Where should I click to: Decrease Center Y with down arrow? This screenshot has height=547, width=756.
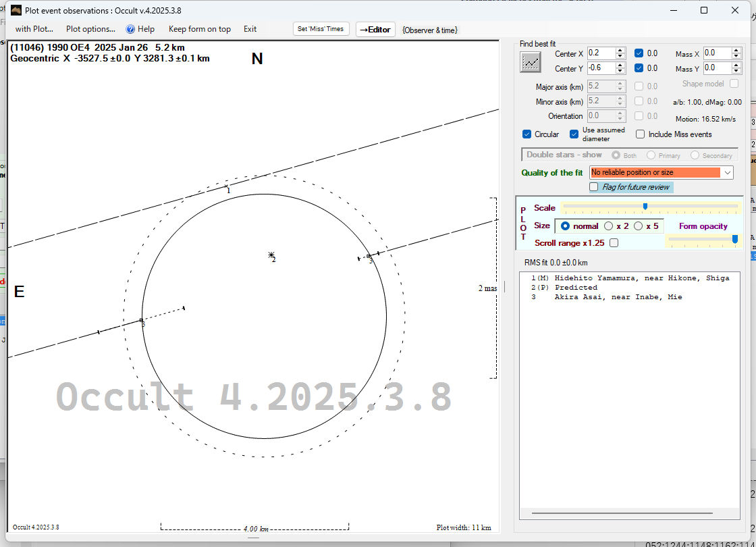click(x=620, y=71)
